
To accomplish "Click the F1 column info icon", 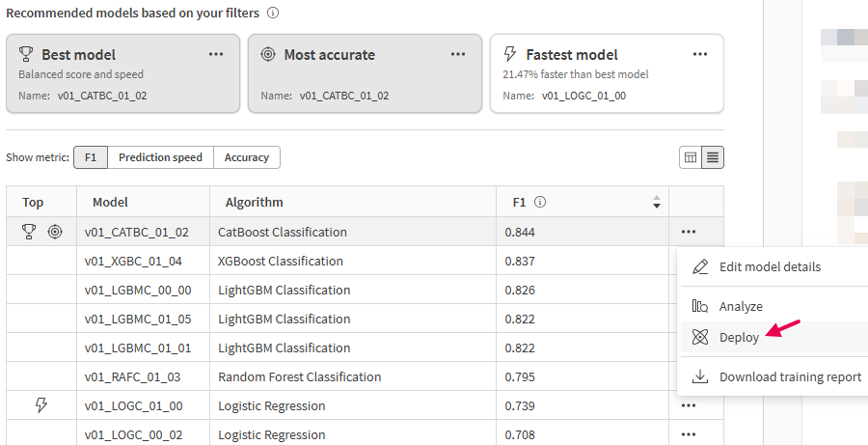I will tap(540, 203).
